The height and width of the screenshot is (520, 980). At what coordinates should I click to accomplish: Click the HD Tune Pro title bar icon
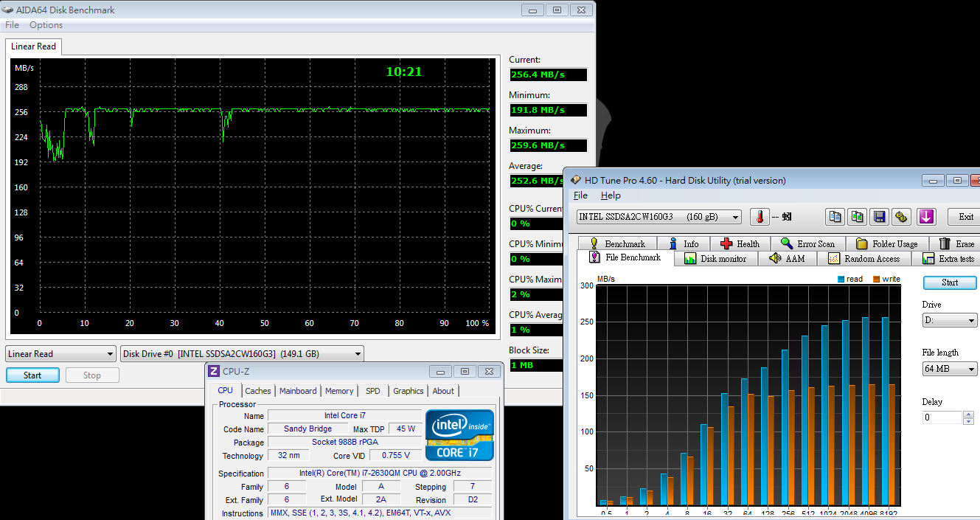click(x=575, y=180)
